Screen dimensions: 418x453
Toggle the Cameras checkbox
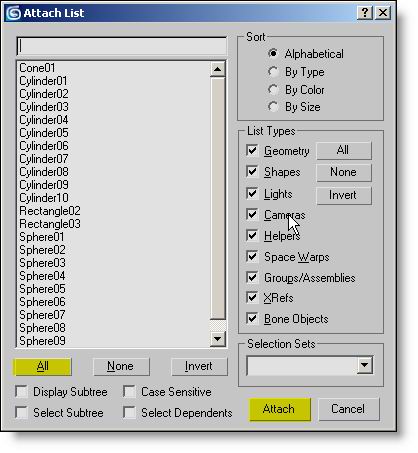click(x=252, y=214)
